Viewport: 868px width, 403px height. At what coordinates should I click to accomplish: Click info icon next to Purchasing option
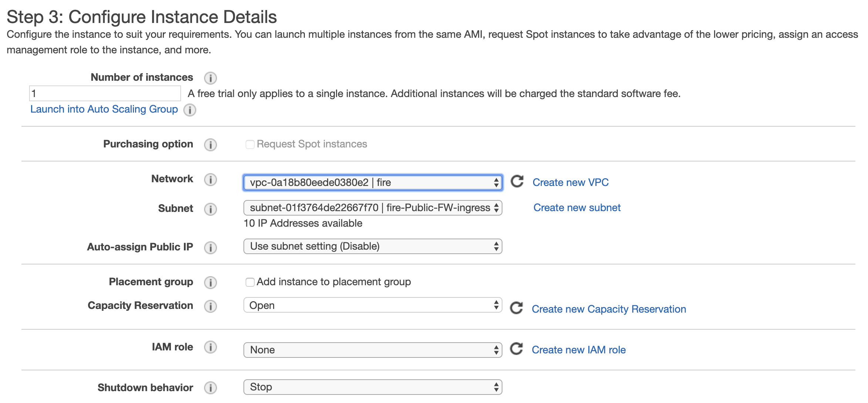click(x=210, y=144)
